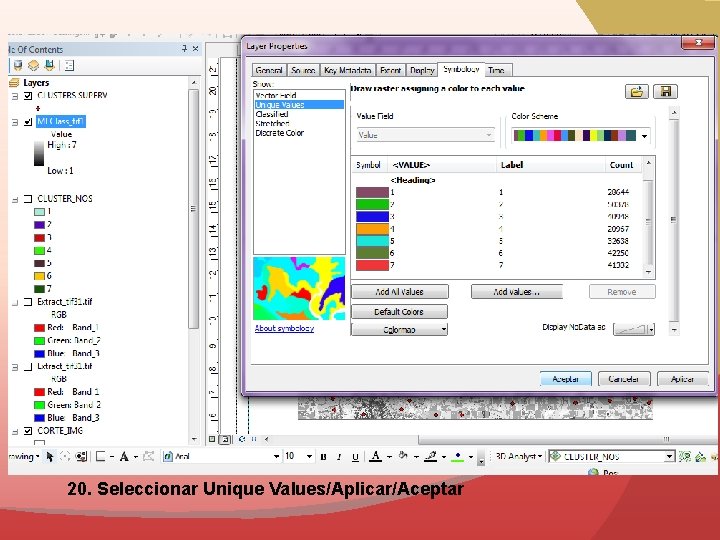This screenshot has width=720, height=540.
Task: Open the 3D Analyst menu
Action: (x=519, y=456)
